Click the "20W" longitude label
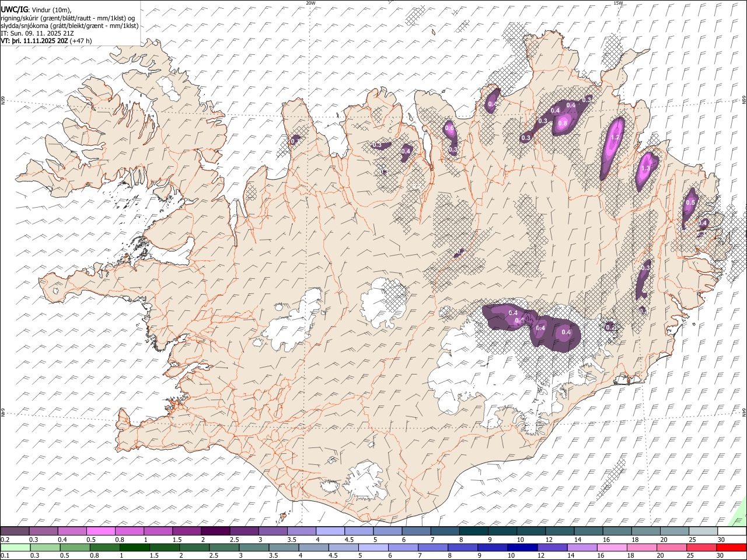This screenshot has width=747, height=560. point(310,3)
